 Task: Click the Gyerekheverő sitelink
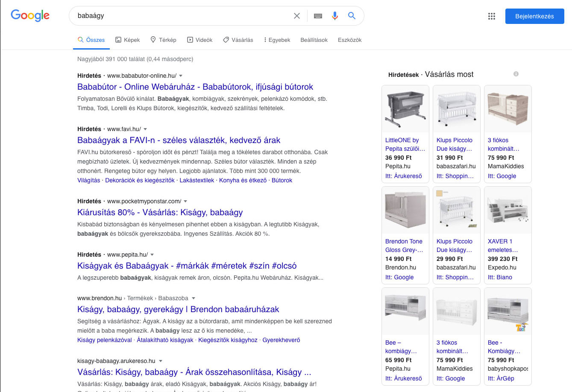[x=281, y=340]
